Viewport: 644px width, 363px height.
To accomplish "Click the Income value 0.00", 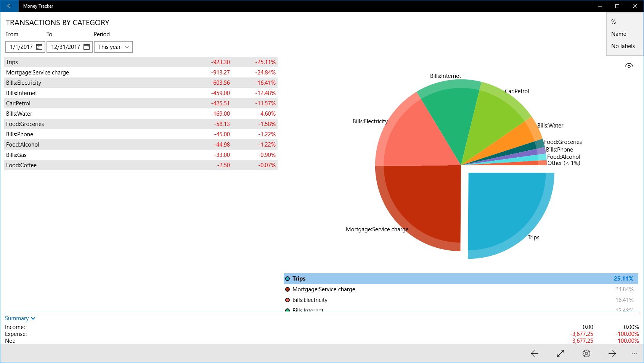I will coord(588,327).
